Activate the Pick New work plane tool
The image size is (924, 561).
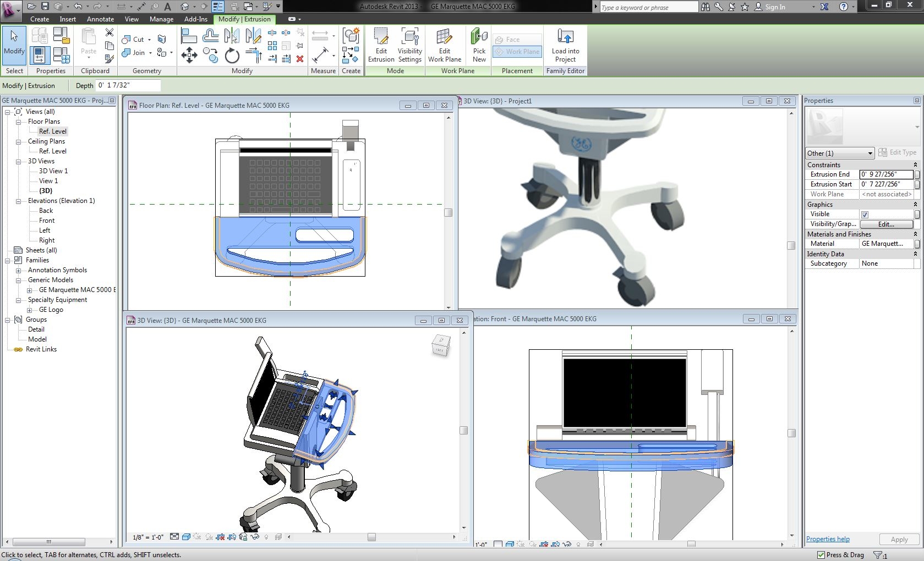click(x=478, y=46)
